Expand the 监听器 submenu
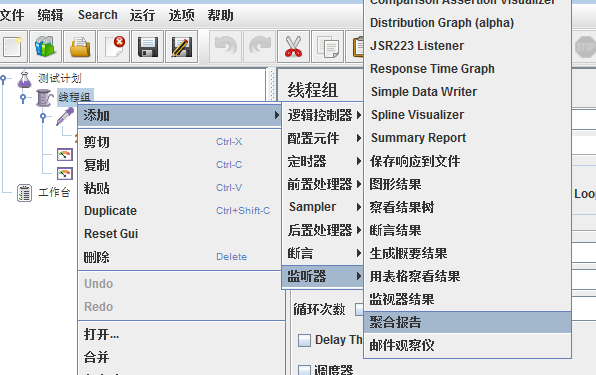The height and width of the screenshot is (375, 596). pyautogui.click(x=323, y=276)
